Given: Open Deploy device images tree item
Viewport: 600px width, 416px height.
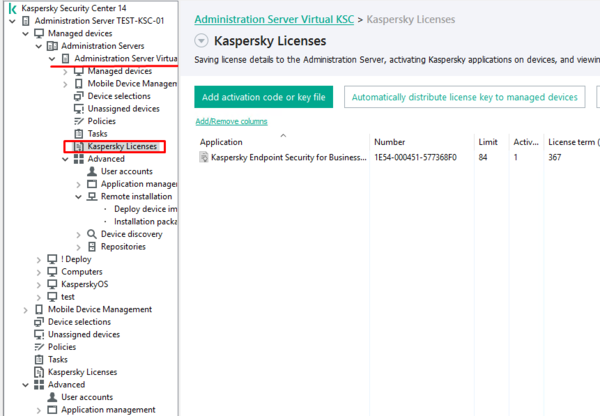Looking at the screenshot, I should (145, 209).
